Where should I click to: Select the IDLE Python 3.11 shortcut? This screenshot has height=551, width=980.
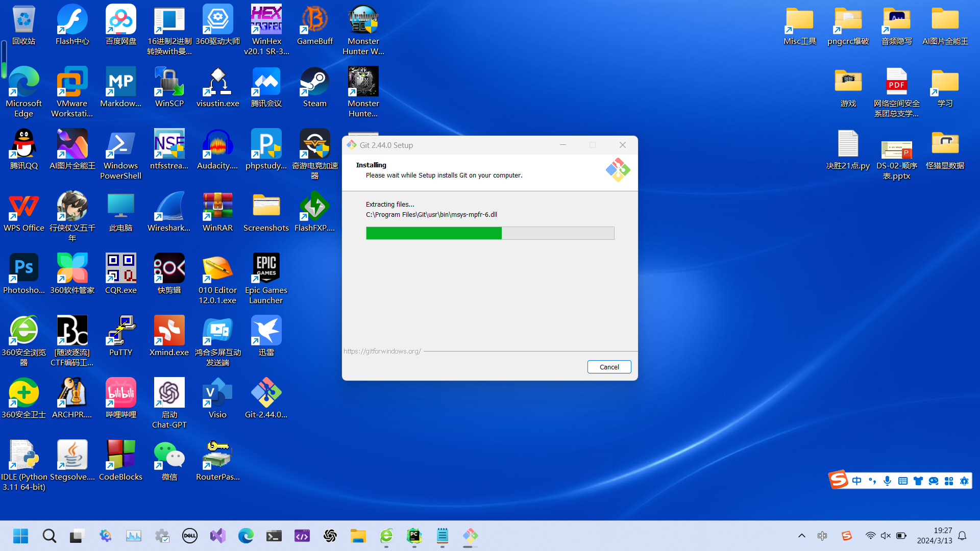pos(23,466)
